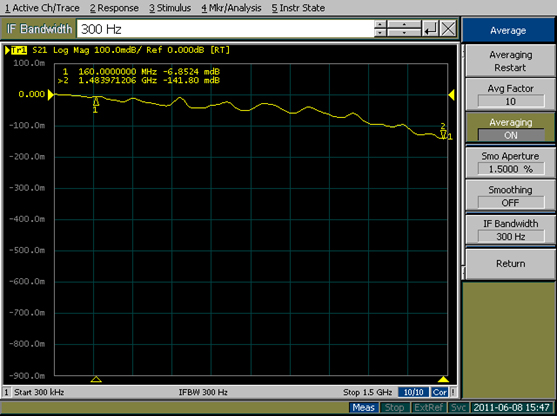Select the IF Bandwidth 300 Hz softkey
The image size is (557, 416).
510,230
